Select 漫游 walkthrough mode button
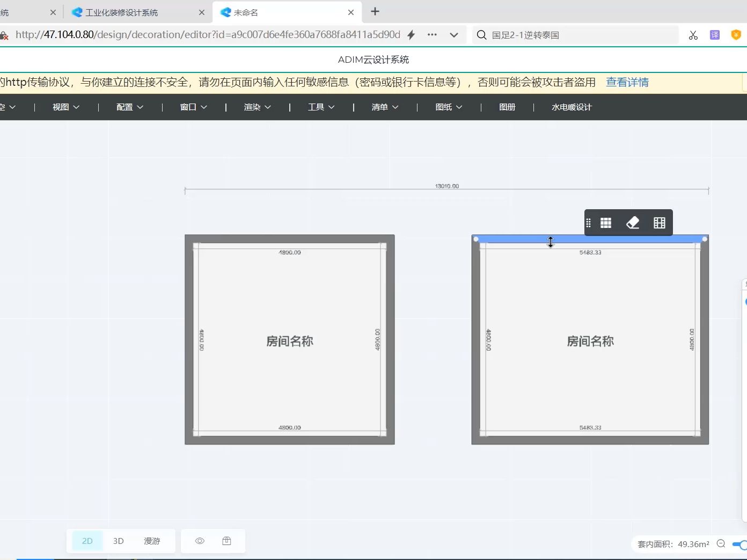This screenshot has height=560, width=747. coord(152,541)
